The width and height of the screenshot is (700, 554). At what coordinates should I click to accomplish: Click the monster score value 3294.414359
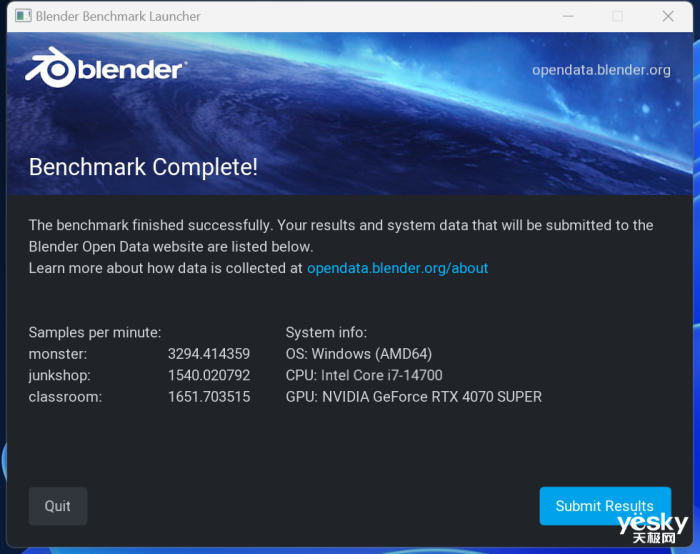pyautogui.click(x=208, y=354)
